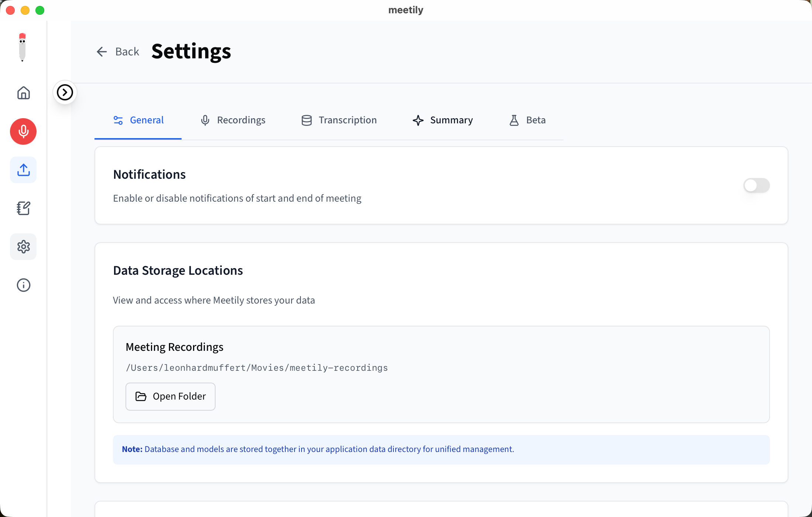This screenshot has width=812, height=517.
Task: Click the Notifications heading
Action: pyautogui.click(x=149, y=174)
